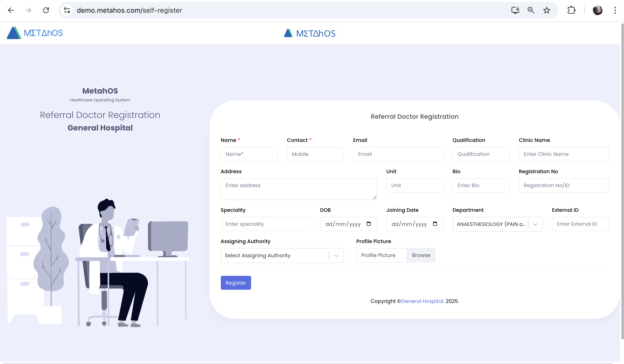Bookmark this page with star icon
The width and height of the screenshot is (624, 364).
coord(546,10)
